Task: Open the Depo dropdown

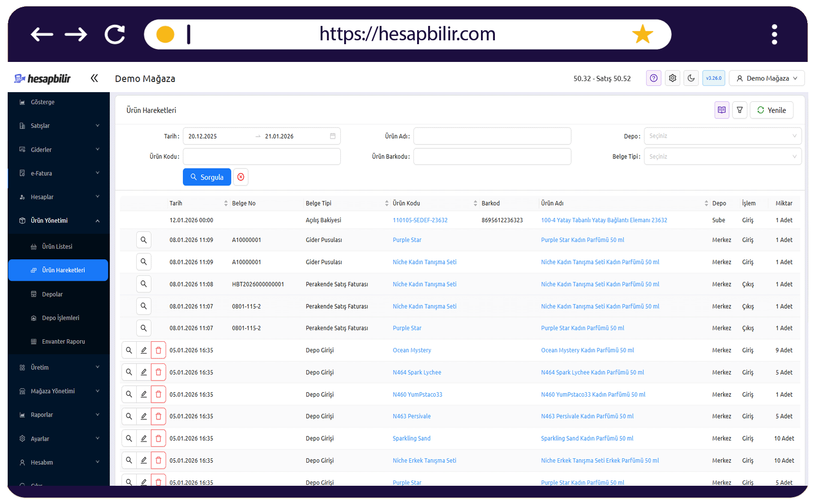Action: [x=722, y=136]
